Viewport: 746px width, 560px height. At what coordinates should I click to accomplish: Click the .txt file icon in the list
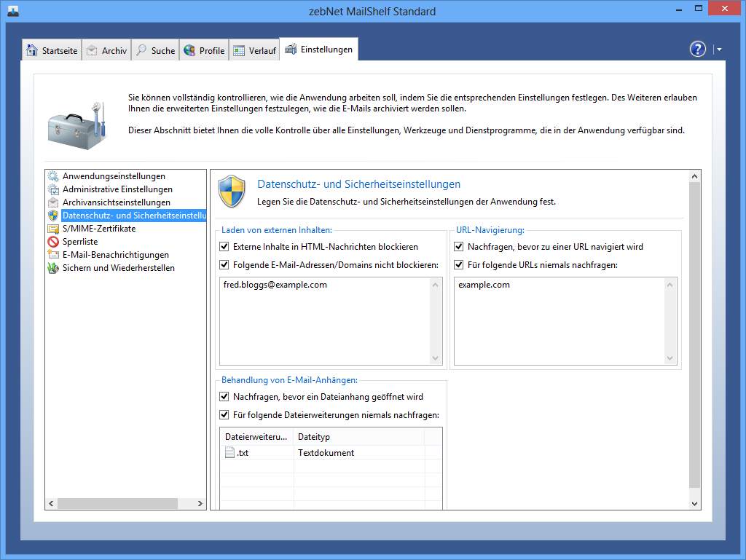pyautogui.click(x=229, y=452)
